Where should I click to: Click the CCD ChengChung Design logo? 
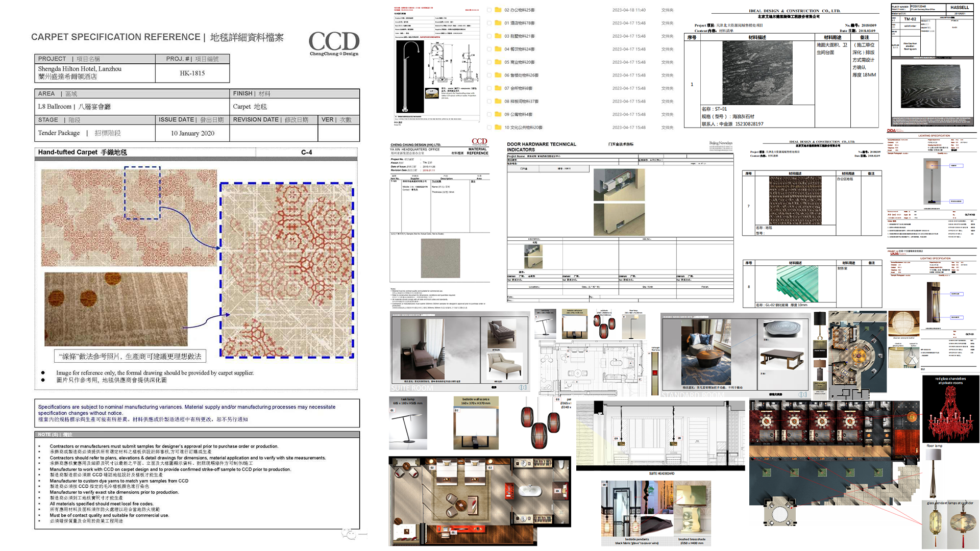click(334, 43)
